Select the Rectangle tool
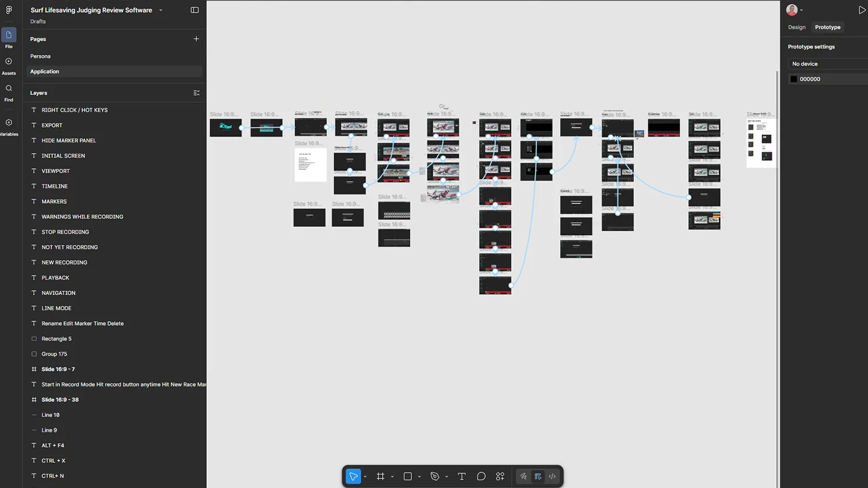This screenshot has height=488, width=868. point(407,476)
